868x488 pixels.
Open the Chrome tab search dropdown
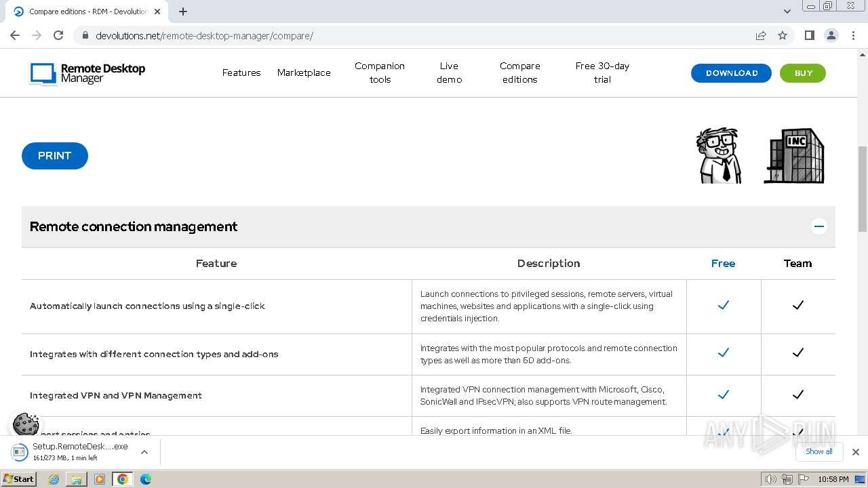tap(787, 12)
